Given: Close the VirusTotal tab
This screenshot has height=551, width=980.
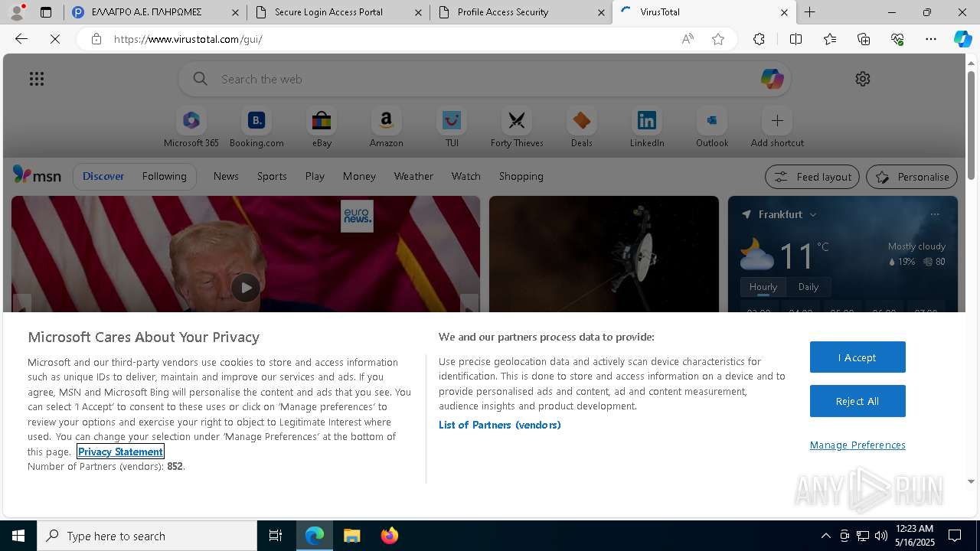Looking at the screenshot, I should [784, 12].
